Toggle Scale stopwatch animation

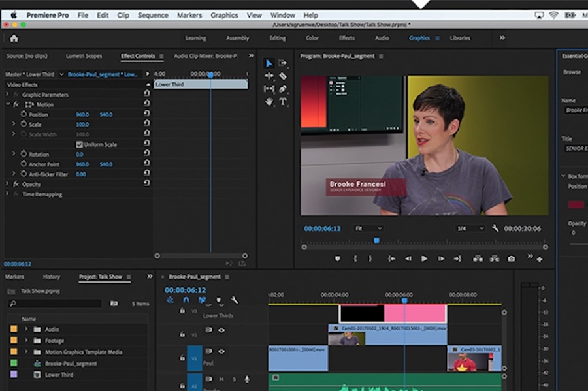pos(24,124)
